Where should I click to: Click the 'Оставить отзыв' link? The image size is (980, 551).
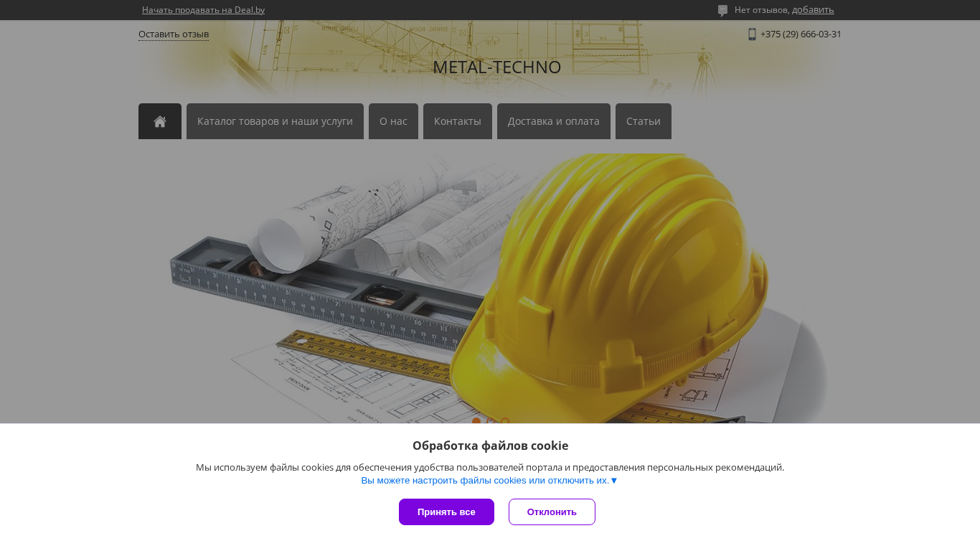(x=174, y=34)
